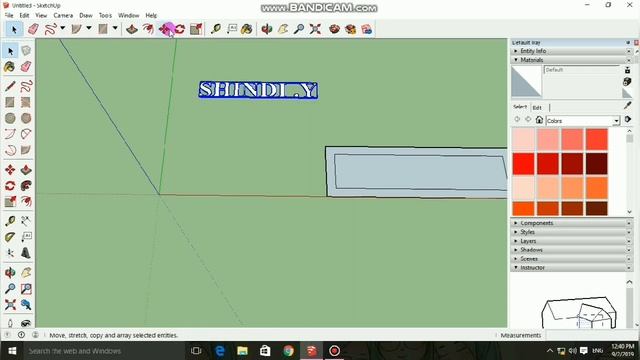Open the Camera menu

pyautogui.click(x=63, y=16)
